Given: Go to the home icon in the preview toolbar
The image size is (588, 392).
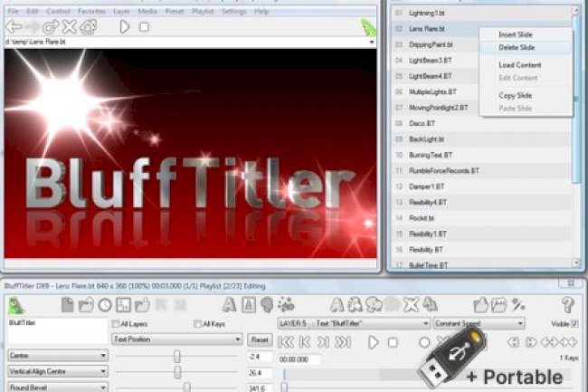Looking at the screenshot, I should click(89, 27).
